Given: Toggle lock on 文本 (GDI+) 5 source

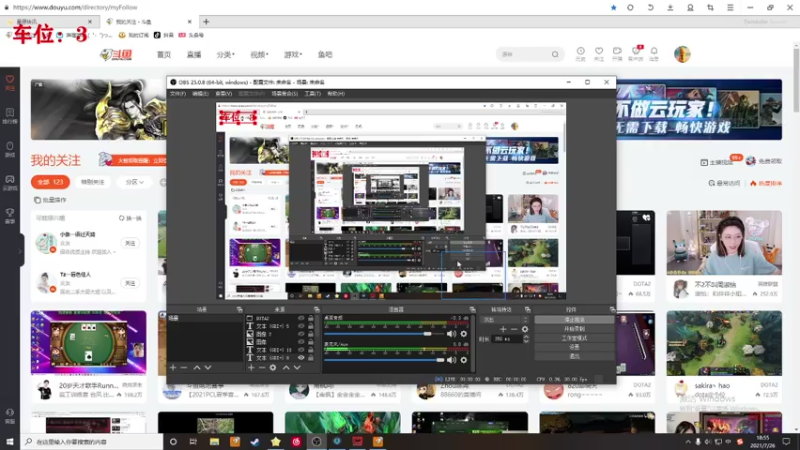Looking at the screenshot, I should (x=311, y=326).
